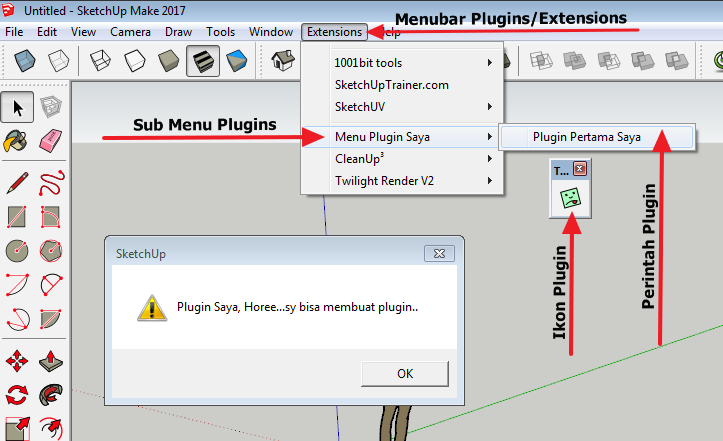
Task: Expand the Twilight Render V2 submenu
Action: [402, 181]
